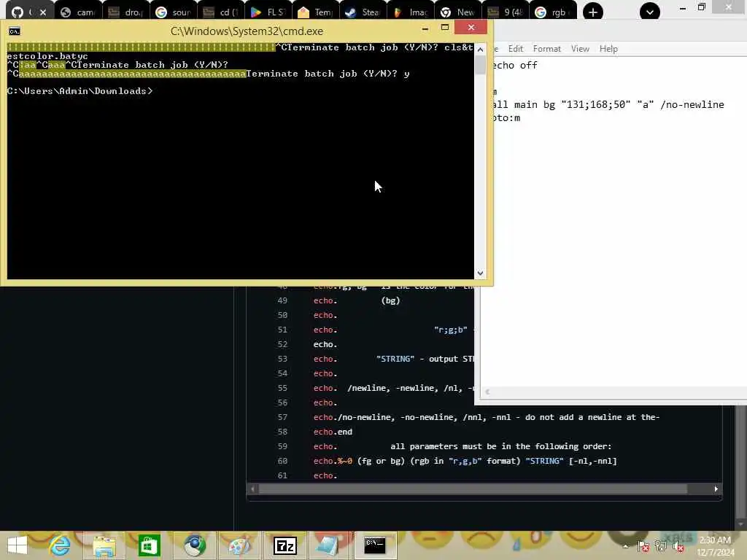
Task: Click the 'echo off' line in Notepad
Action: pos(515,65)
